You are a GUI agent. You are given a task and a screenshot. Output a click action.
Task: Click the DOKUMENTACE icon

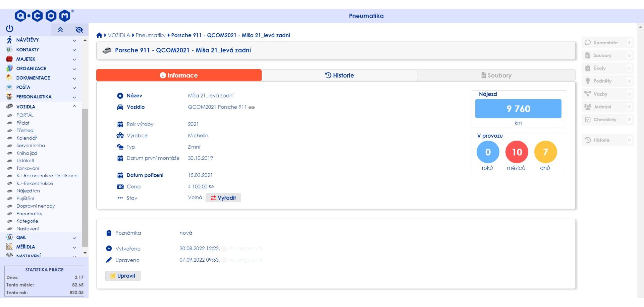9,78
